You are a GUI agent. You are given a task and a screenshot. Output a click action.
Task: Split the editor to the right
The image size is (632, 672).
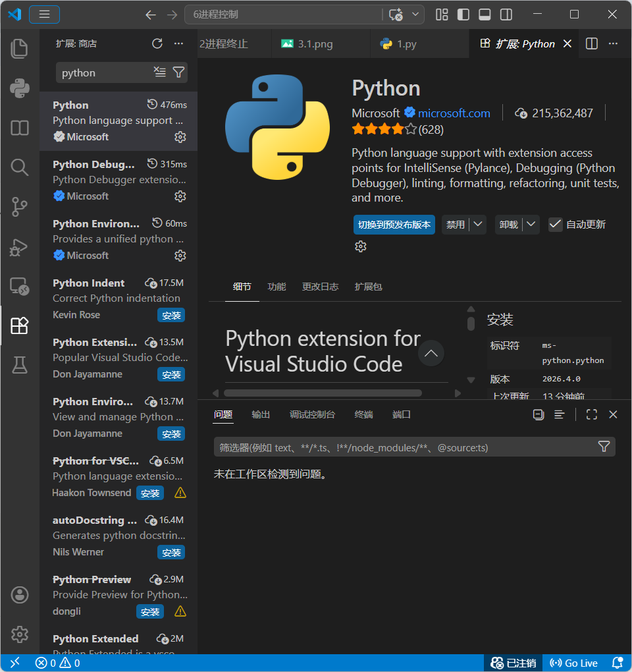pyautogui.click(x=592, y=43)
